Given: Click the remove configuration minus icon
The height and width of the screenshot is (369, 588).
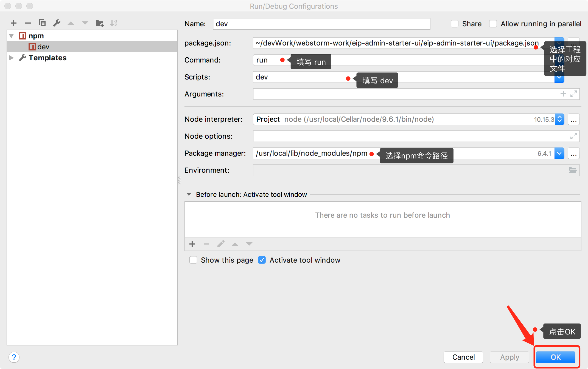Looking at the screenshot, I should tap(28, 23).
